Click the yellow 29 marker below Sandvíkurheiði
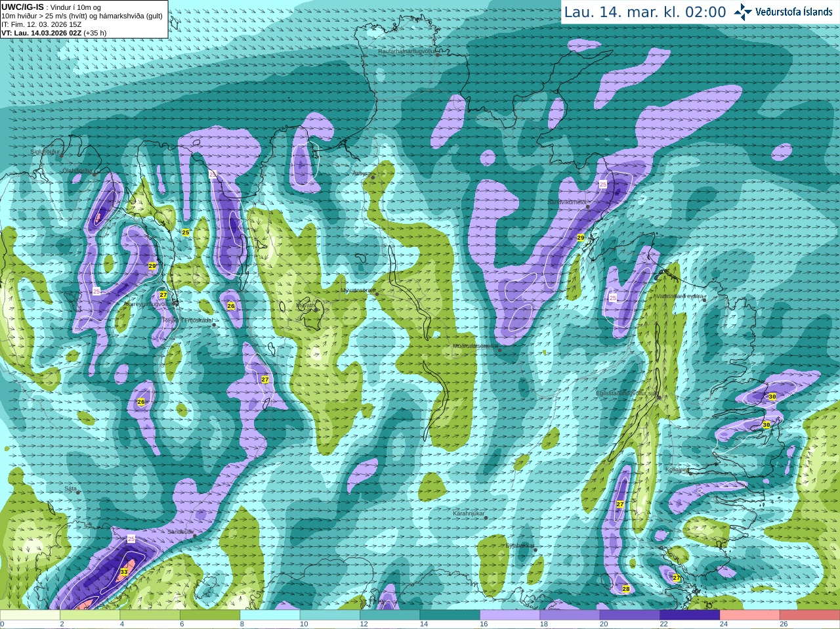Viewport: 840px width, 629px height. pyautogui.click(x=580, y=238)
